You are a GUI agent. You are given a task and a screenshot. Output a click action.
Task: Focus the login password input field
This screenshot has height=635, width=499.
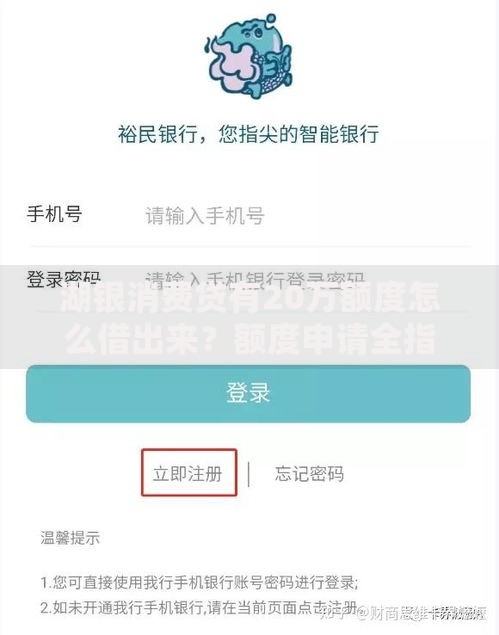click(x=308, y=279)
